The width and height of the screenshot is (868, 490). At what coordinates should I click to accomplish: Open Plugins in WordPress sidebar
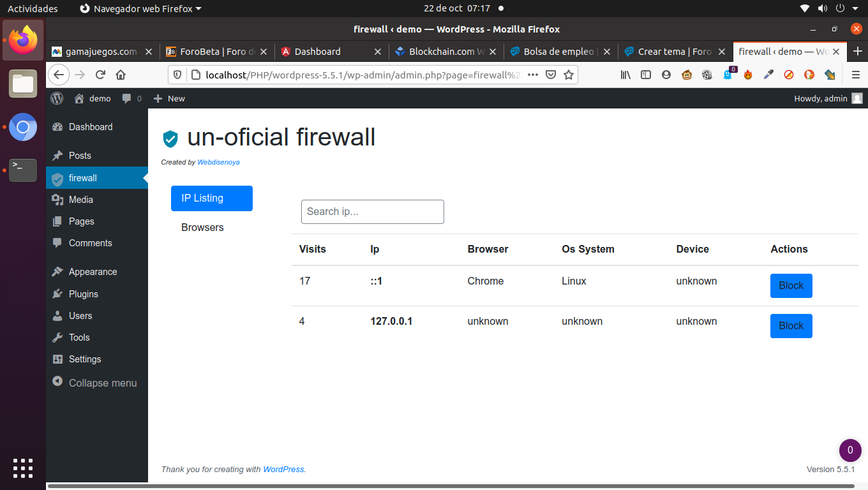click(97, 294)
